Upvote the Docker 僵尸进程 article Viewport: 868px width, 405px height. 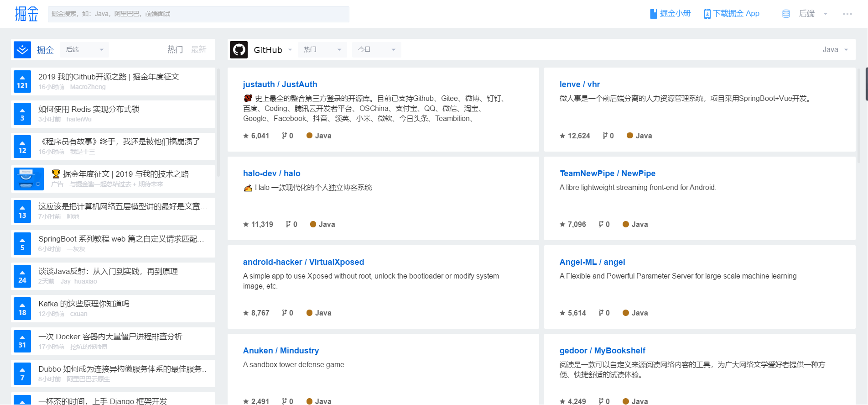pos(22,342)
